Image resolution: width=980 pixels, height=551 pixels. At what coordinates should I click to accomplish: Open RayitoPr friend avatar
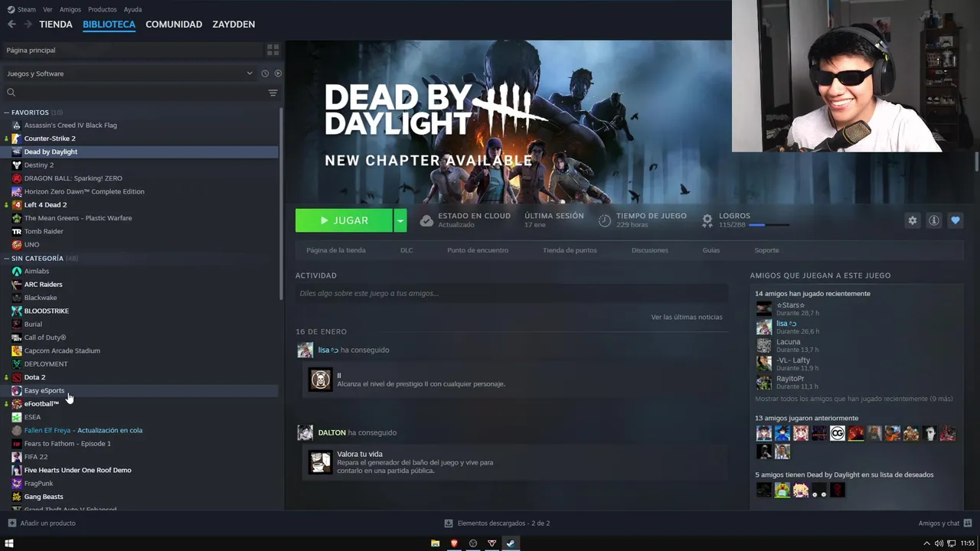[x=764, y=383]
